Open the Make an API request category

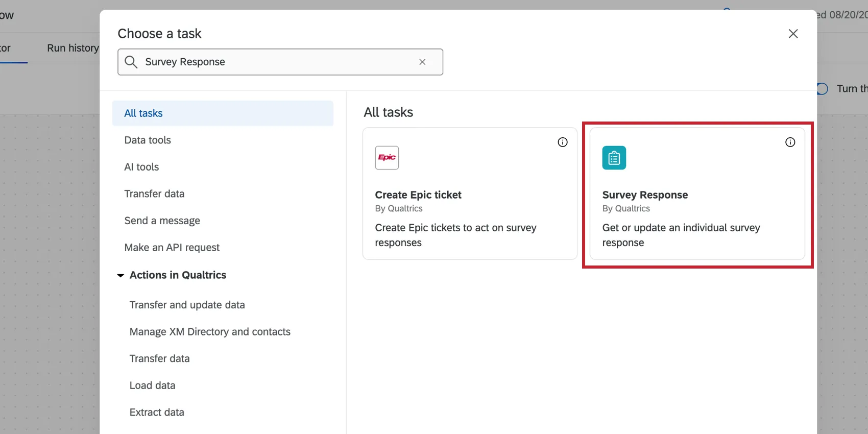172,248
